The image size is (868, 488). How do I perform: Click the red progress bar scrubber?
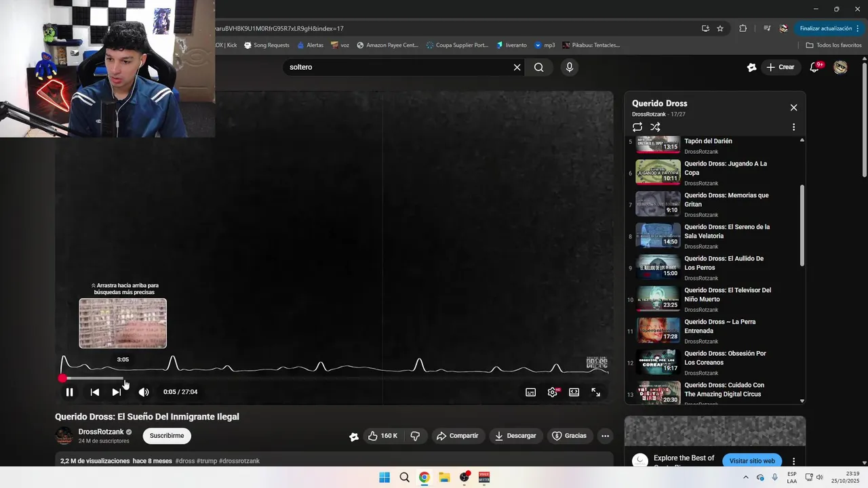[x=62, y=378]
